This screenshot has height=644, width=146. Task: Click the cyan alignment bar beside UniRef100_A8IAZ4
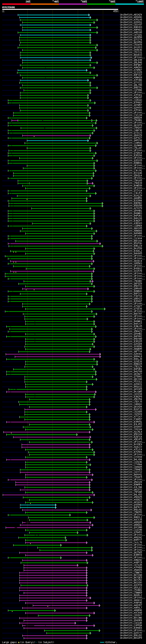(x=54, y=15)
